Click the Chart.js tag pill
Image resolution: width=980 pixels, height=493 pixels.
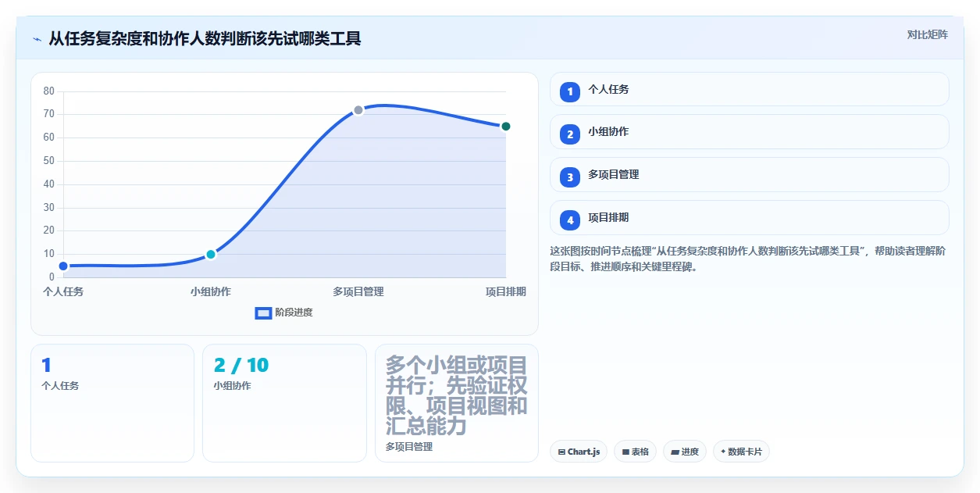coord(579,452)
